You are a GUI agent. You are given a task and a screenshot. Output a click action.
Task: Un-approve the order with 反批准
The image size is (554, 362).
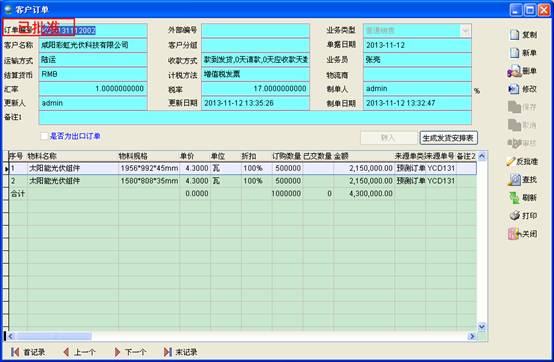click(522, 161)
